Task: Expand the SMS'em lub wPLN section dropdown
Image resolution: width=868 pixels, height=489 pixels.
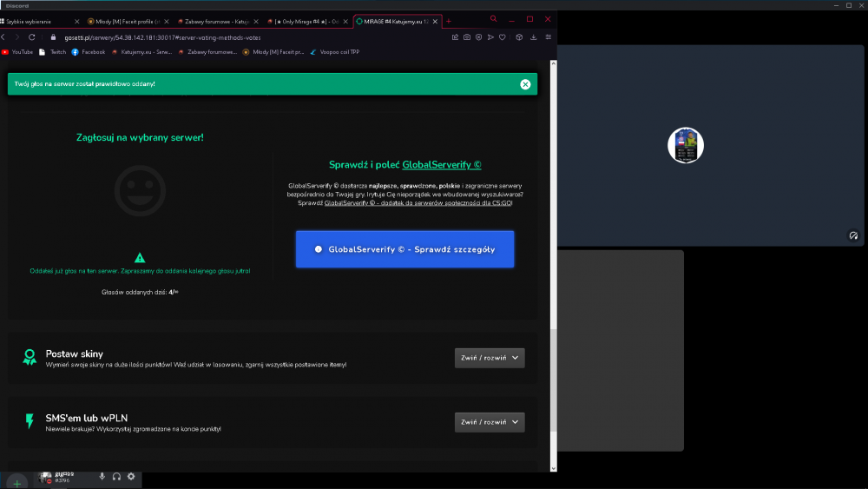Action: pyautogui.click(x=490, y=422)
